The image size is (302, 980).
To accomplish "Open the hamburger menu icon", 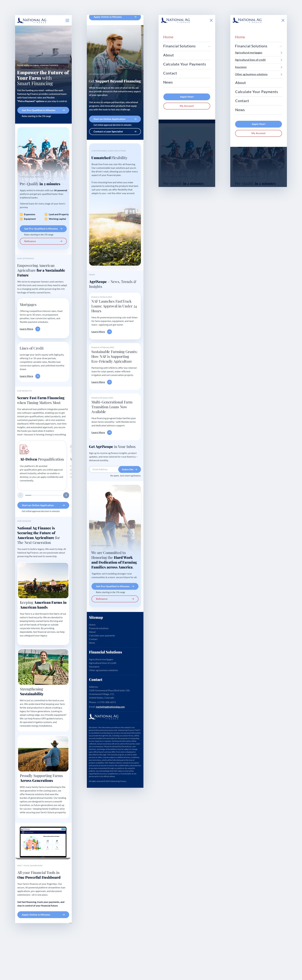I will pos(67,21).
